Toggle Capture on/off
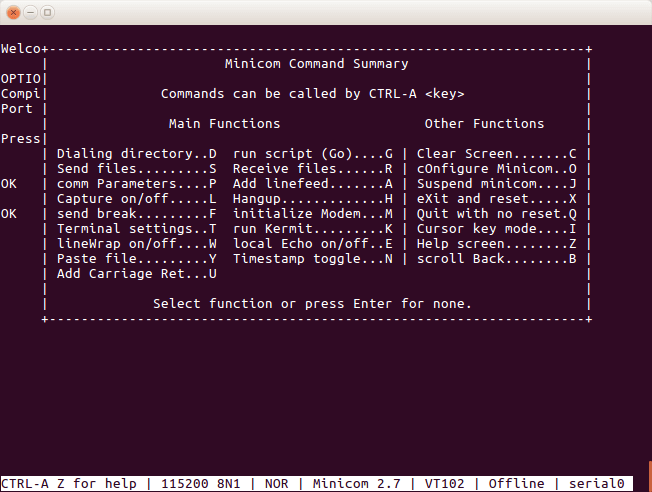 coord(137,199)
